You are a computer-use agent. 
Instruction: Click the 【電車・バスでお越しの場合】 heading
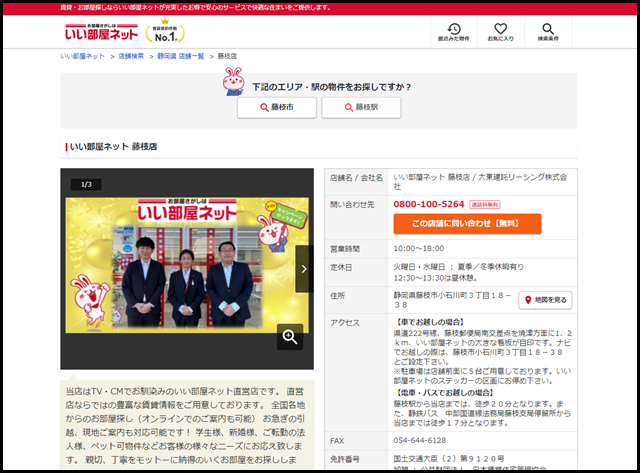coord(445,393)
